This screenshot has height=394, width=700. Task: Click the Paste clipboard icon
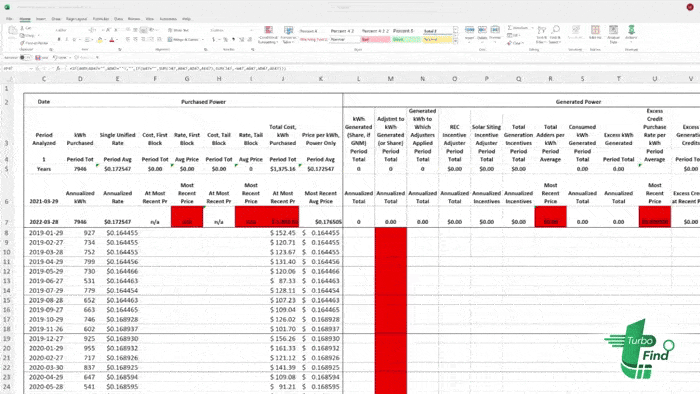tap(12, 31)
